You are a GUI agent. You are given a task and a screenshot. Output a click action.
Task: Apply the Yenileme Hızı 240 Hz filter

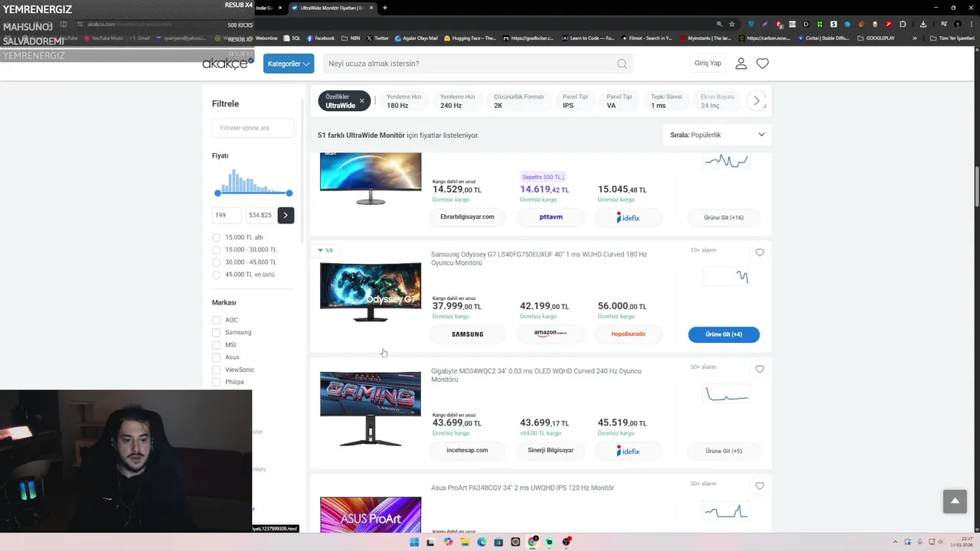pos(457,101)
